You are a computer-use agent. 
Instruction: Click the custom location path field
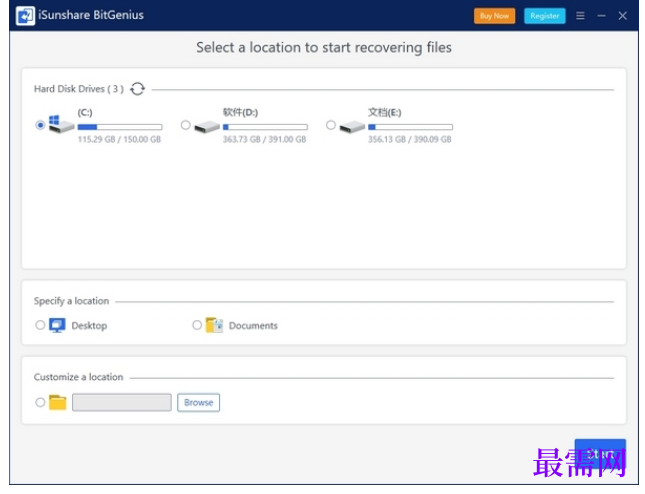pyautogui.click(x=122, y=402)
